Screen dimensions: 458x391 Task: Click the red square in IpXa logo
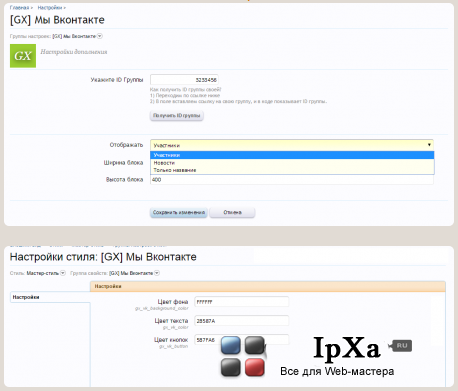pyautogui.click(x=255, y=367)
